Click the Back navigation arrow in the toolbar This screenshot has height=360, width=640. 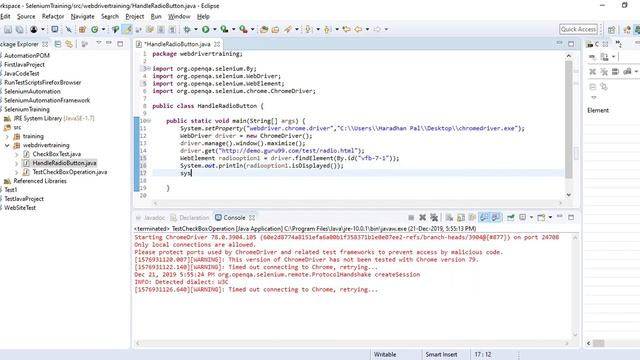pos(358,29)
